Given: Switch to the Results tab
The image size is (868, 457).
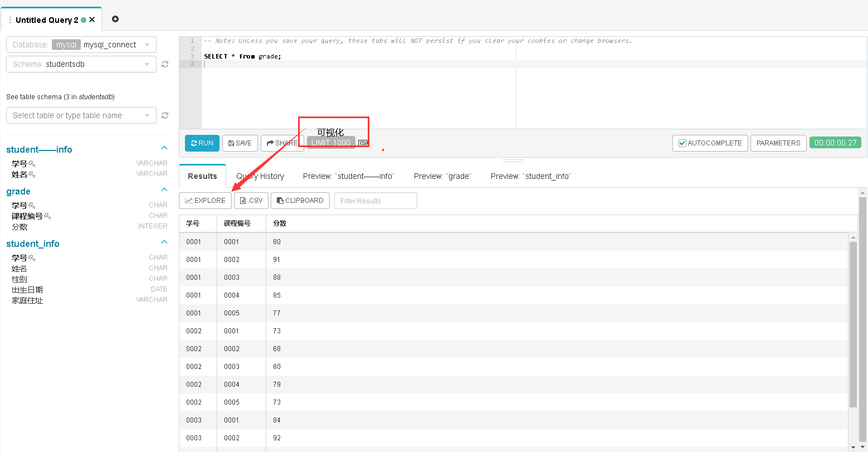Looking at the screenshot, I should click(x=202, y=176).
